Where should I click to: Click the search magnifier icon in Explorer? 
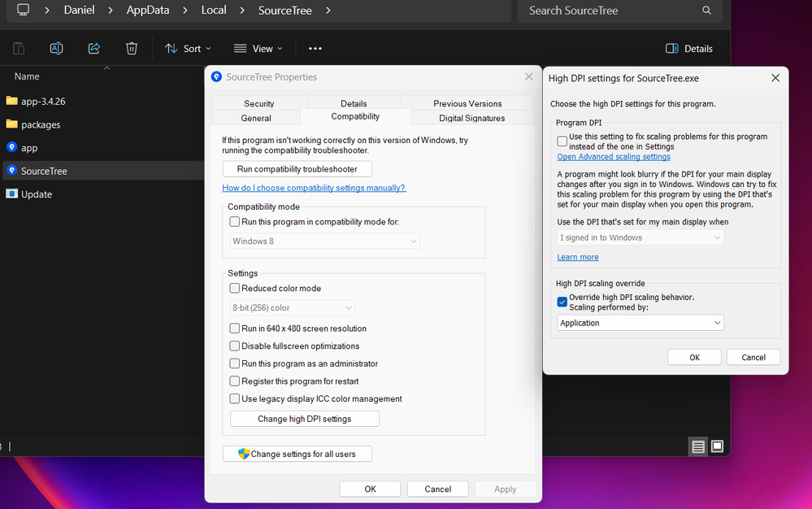pos(706,11)
